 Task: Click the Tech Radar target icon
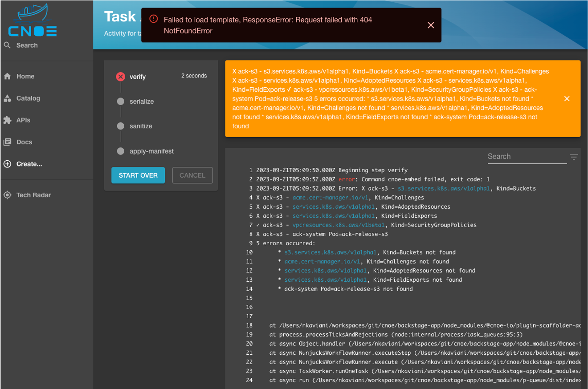(x=7, y=195)
